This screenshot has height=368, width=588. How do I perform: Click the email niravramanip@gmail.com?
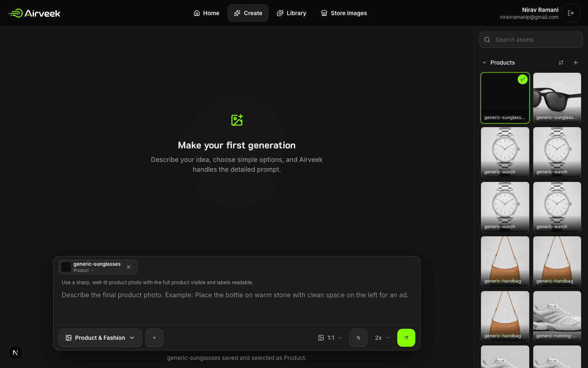coord(529,17)
